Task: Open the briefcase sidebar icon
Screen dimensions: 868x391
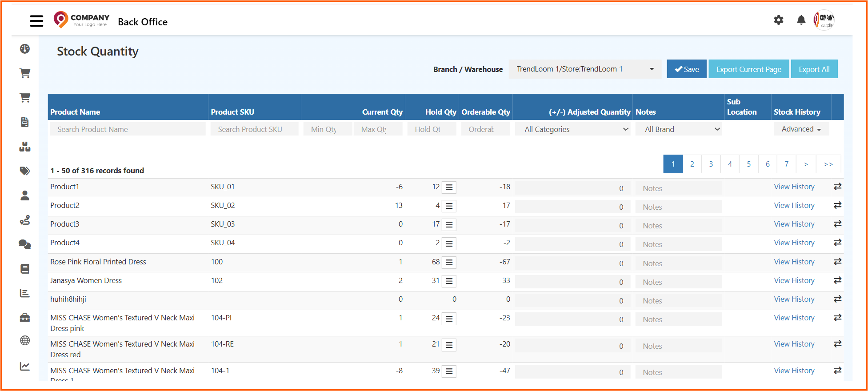Action: 25,318
